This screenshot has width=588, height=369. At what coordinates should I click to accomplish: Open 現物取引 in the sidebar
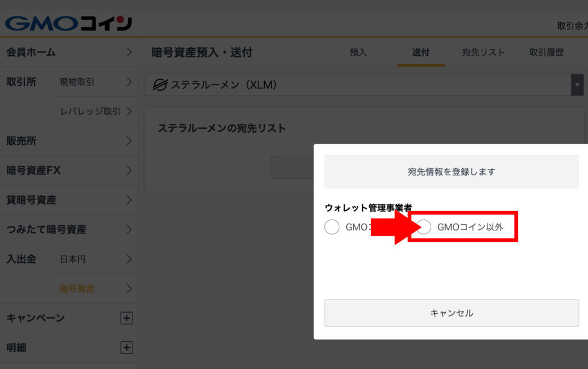pyautogui.click(x=77, y=82)
